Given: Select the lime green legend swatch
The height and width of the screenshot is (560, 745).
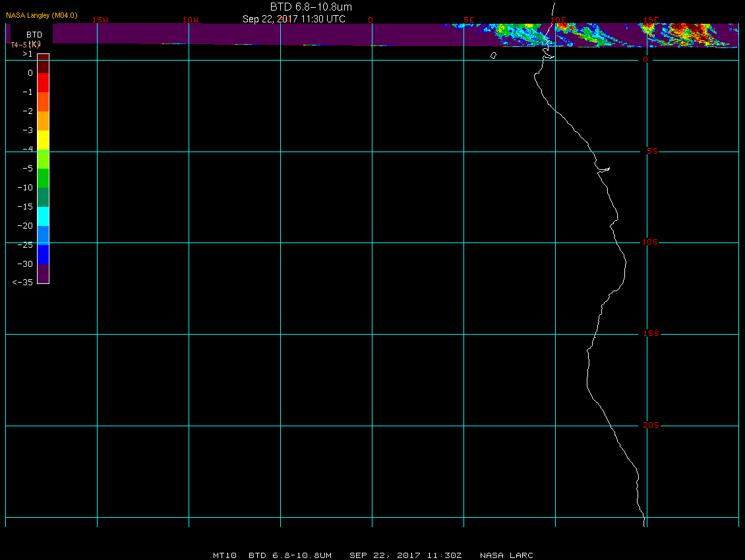Looking at the screenshot, I should 44,159.
